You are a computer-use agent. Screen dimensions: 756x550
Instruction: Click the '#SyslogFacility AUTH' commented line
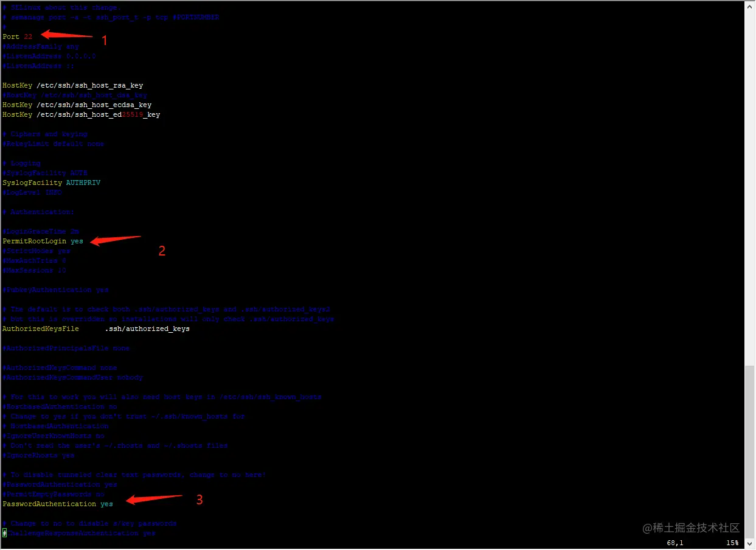click(45, 173)
